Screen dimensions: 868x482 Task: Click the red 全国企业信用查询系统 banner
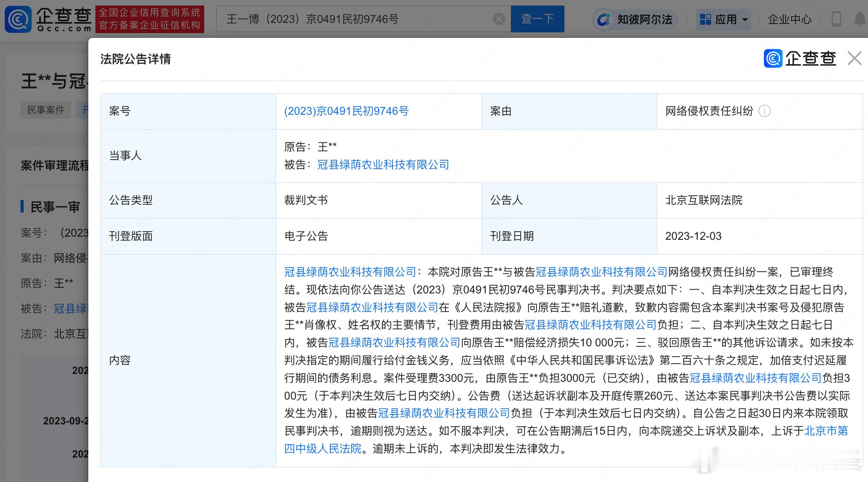point(150,19)
